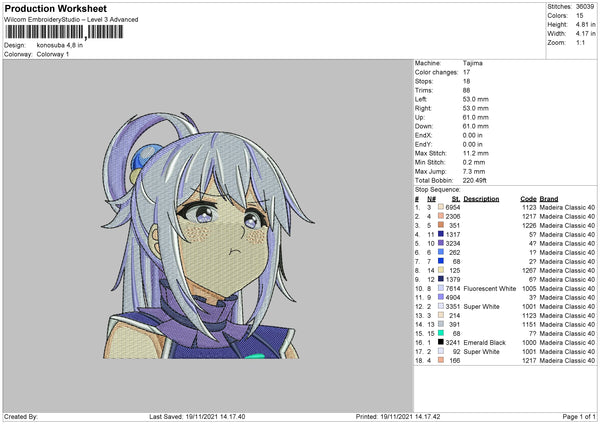The image size is (600, 424).
Task: Select the Max Stitch value 11.2 mm
Action: point(476,153)
